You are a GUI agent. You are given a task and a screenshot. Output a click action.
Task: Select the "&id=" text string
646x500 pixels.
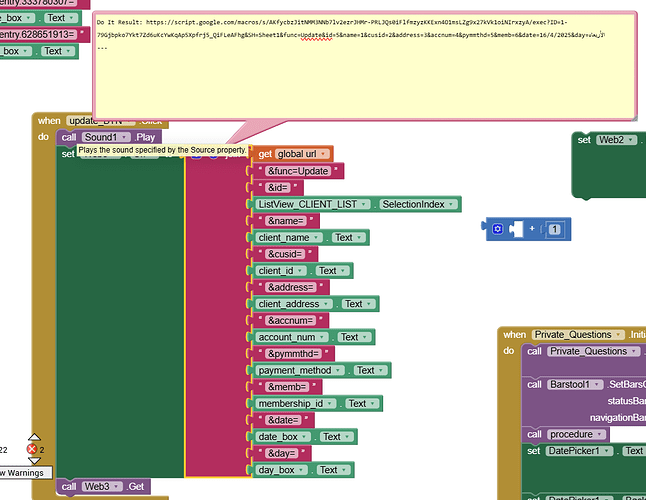tap(278, 188)
